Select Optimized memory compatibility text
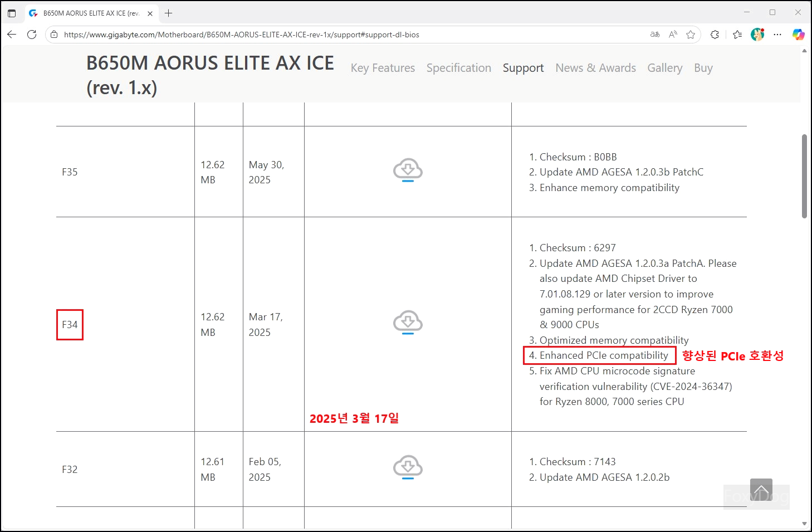The width and height of the screenshot is (812, 532). (614, 340)
